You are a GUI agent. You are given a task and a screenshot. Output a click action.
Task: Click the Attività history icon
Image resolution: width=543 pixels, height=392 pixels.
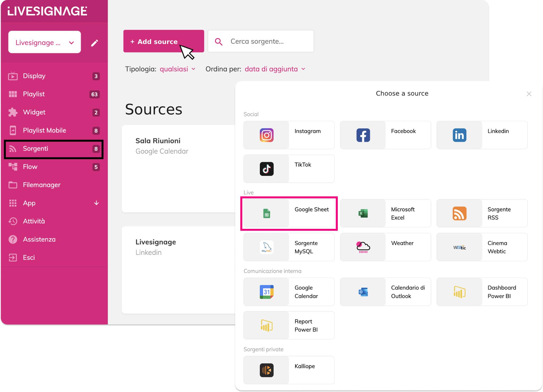pos(13,221)
